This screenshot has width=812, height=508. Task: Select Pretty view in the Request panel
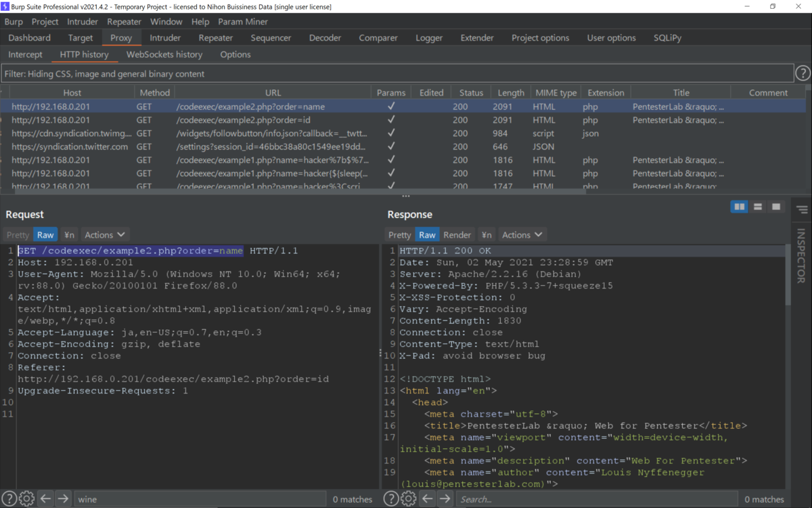click(18, 235)
